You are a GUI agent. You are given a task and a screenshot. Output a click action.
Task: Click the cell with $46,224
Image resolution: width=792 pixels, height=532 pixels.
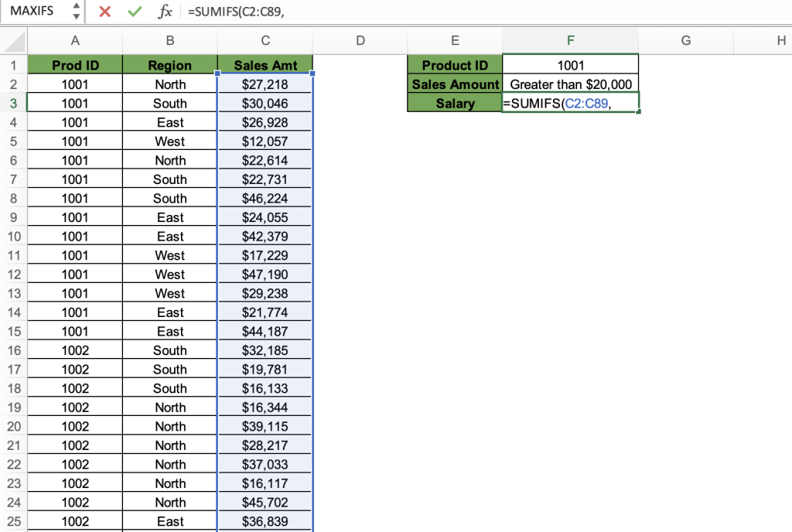click(x=265, y=199)
